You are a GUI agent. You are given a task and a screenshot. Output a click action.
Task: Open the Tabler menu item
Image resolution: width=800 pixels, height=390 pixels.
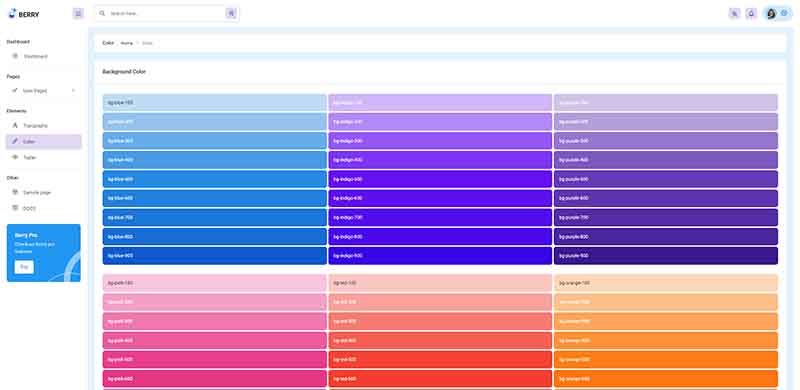click(44, 157)
